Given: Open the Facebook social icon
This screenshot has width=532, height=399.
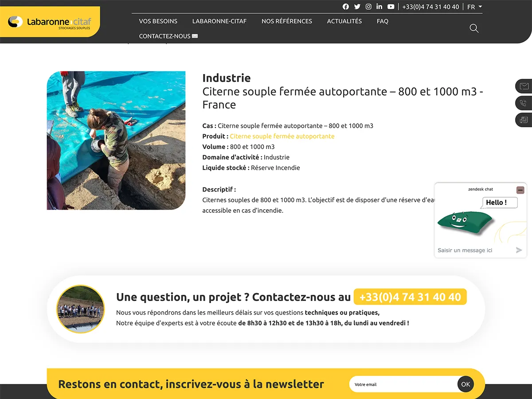Looking at the screenshot, I should click(x=346, y=7).
